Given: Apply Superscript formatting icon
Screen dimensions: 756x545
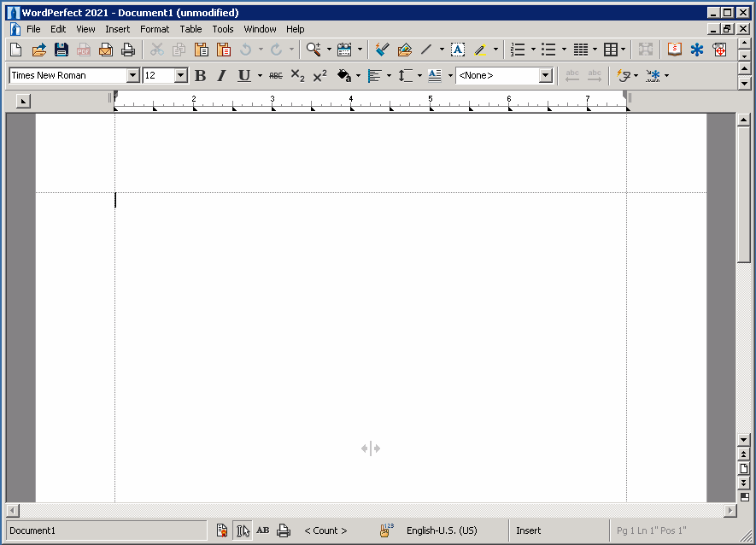Looking at the screenshot, I should tap(319, 76).
